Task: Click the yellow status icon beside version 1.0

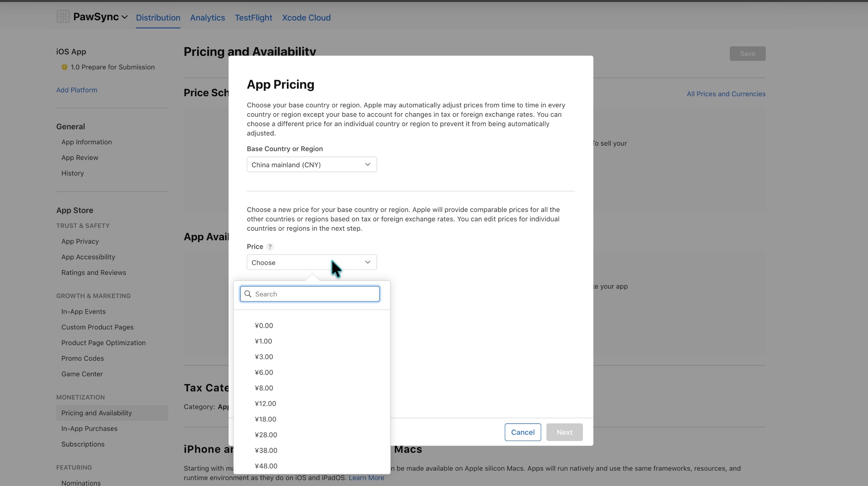Action: click(x=64, y=67)
